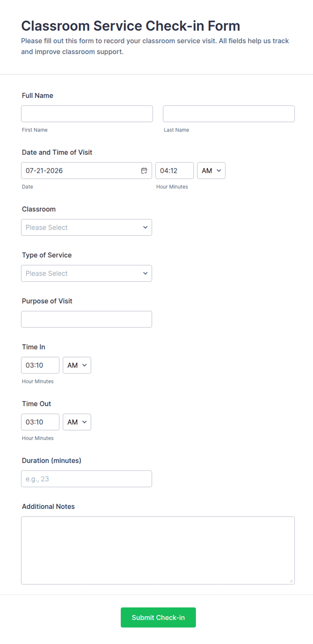Expand the Type of Service dropdown
The height and width of the screenshot is (644, 313).
[86, 273]
